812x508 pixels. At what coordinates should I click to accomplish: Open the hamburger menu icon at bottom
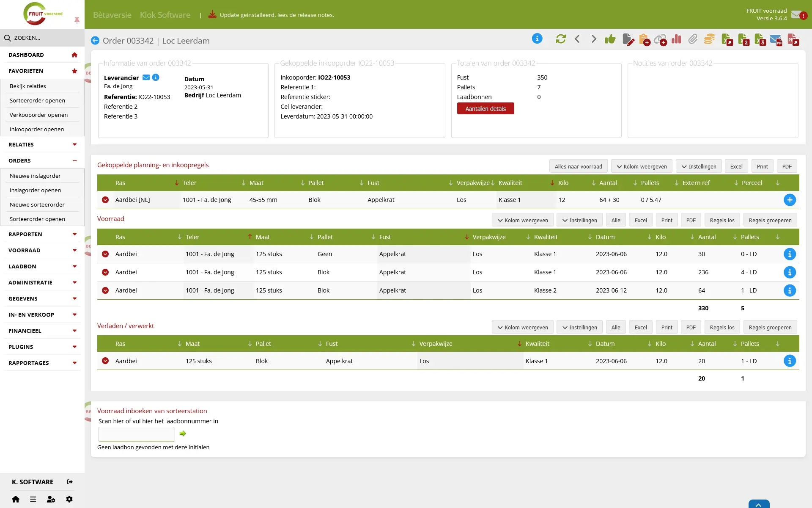[33, 499]
